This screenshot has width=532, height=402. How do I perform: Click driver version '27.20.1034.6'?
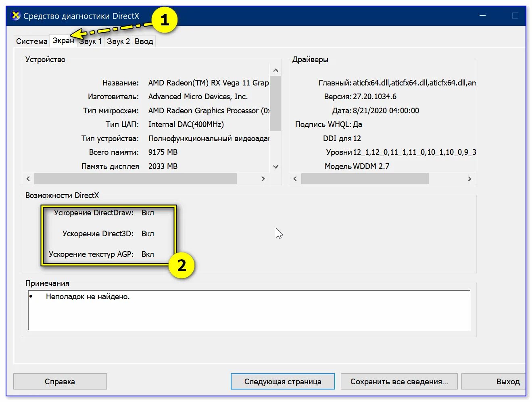375,96
